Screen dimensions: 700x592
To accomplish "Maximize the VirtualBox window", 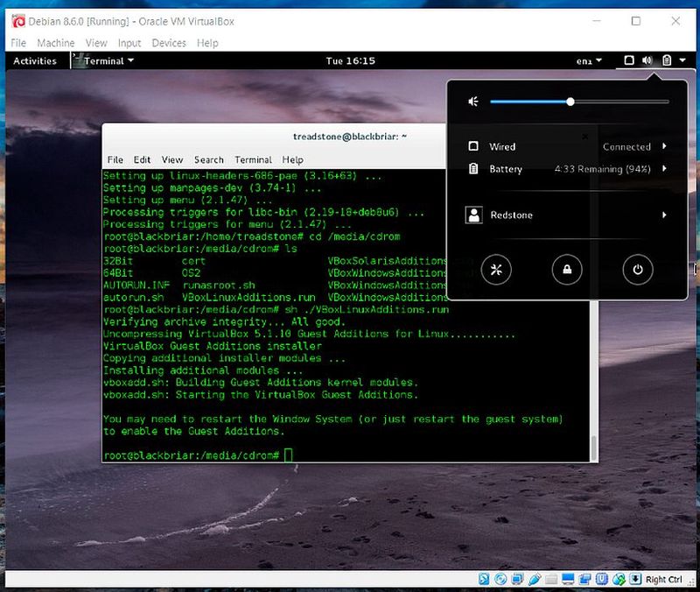I will point(636,21).
